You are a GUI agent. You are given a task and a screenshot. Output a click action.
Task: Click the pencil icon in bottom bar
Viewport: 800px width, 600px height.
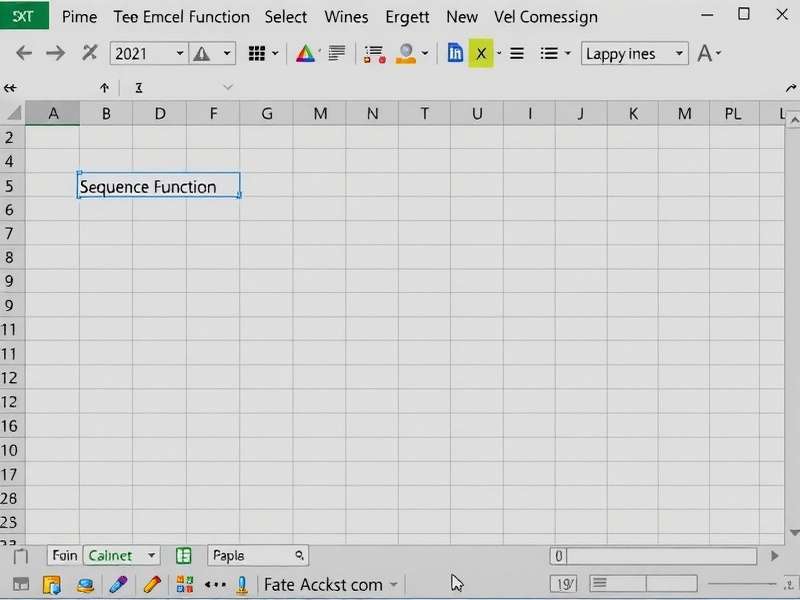coord(151,584)
